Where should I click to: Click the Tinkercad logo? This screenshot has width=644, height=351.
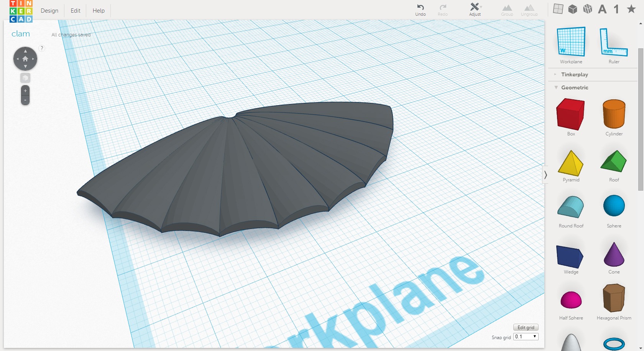coord(21,12)
